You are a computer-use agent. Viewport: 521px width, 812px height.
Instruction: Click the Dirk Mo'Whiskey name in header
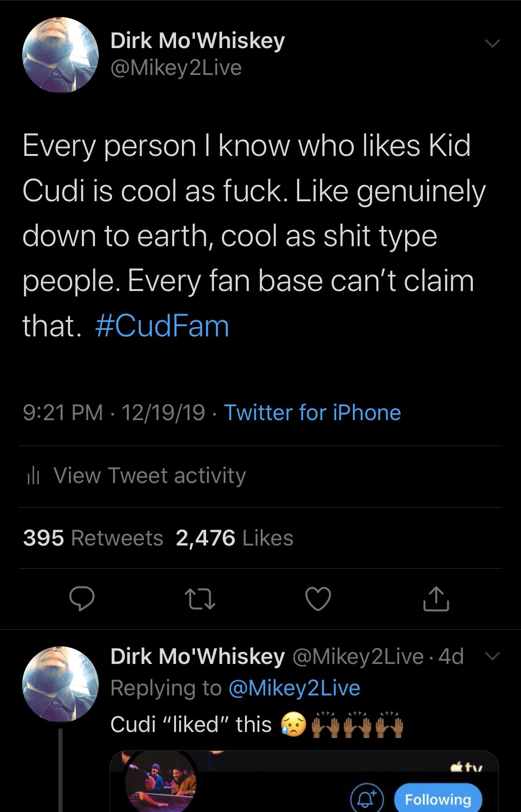(197, 41)
